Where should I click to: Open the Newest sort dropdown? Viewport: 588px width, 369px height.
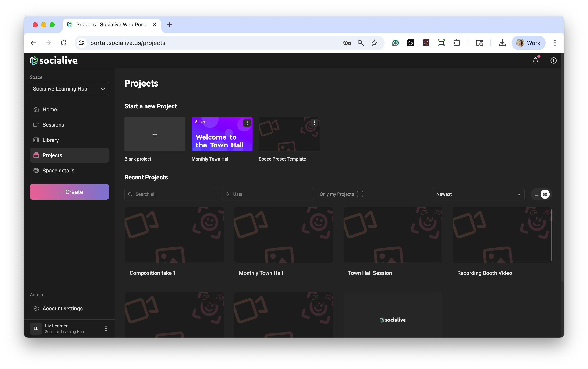tap(478, 194)
